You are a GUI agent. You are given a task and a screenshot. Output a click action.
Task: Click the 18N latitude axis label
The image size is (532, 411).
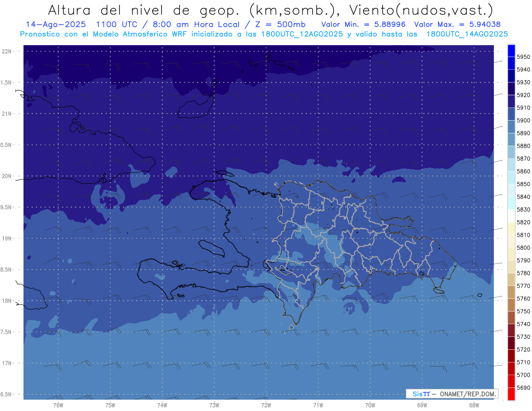coord(8,301)
